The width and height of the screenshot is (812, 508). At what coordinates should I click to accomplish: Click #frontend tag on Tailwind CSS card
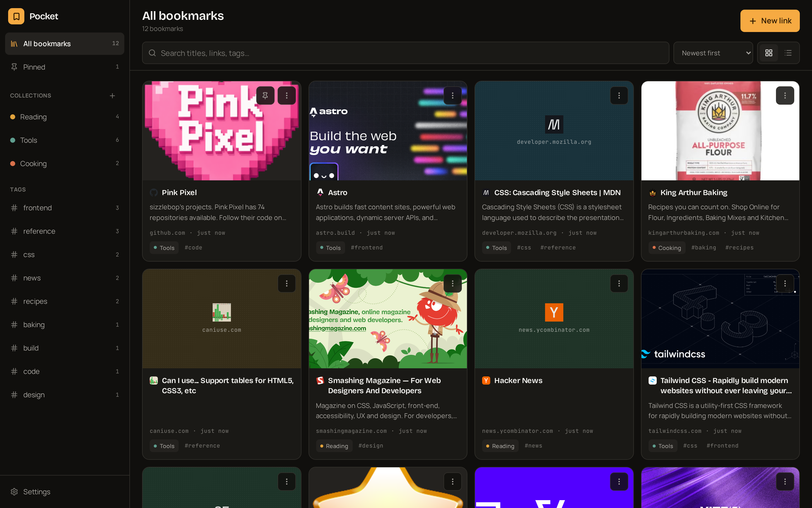(722, 446)
